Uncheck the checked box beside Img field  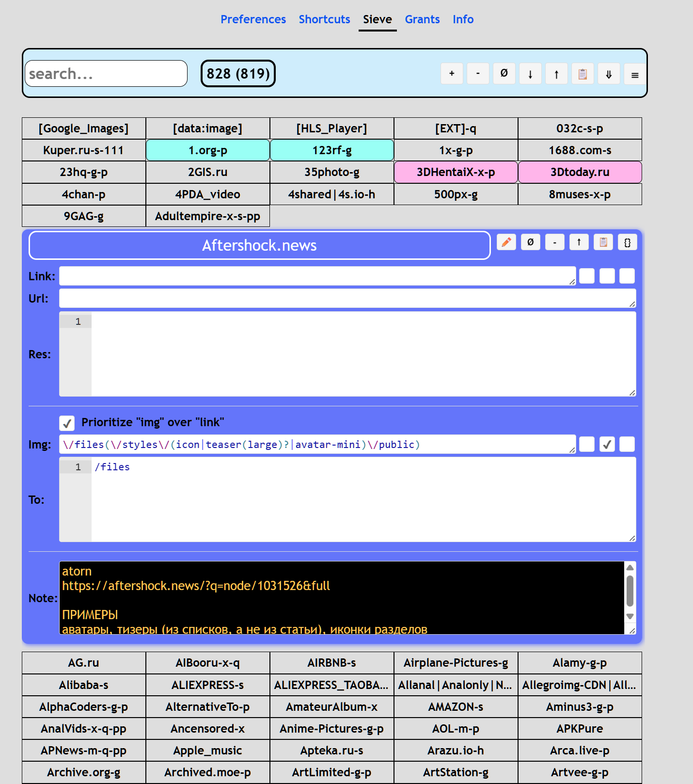click(607, 444)
